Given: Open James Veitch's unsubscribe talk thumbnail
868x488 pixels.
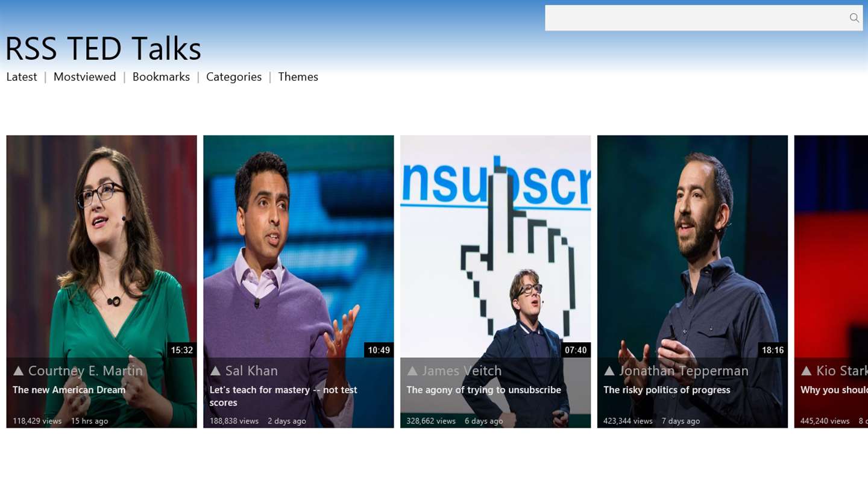Looking at the screenshot, I should click(x=495, y=281).
